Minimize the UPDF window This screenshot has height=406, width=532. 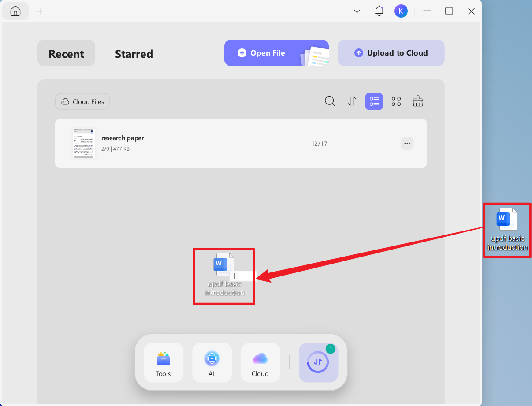click(x=427, y=11)
